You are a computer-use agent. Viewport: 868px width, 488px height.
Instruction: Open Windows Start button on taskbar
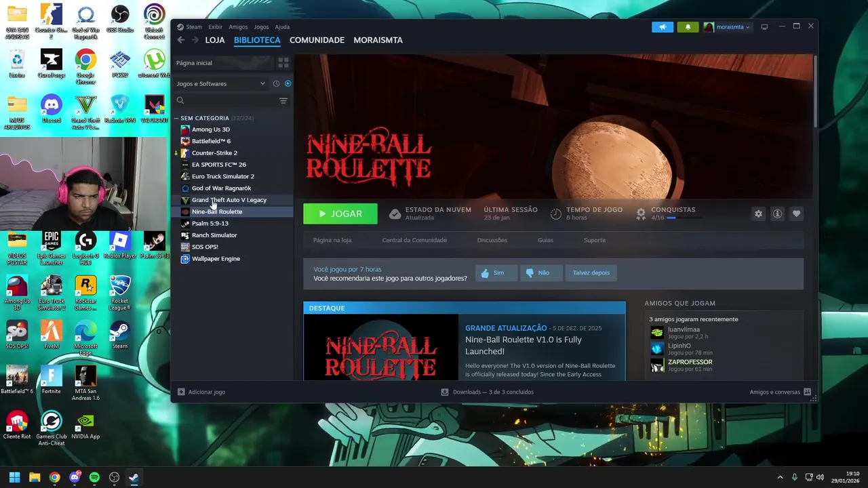pyautogui.click(x=14, y=477)
